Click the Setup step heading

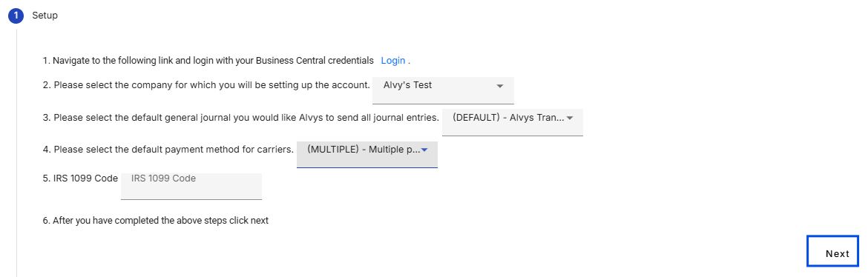point(45,16)
